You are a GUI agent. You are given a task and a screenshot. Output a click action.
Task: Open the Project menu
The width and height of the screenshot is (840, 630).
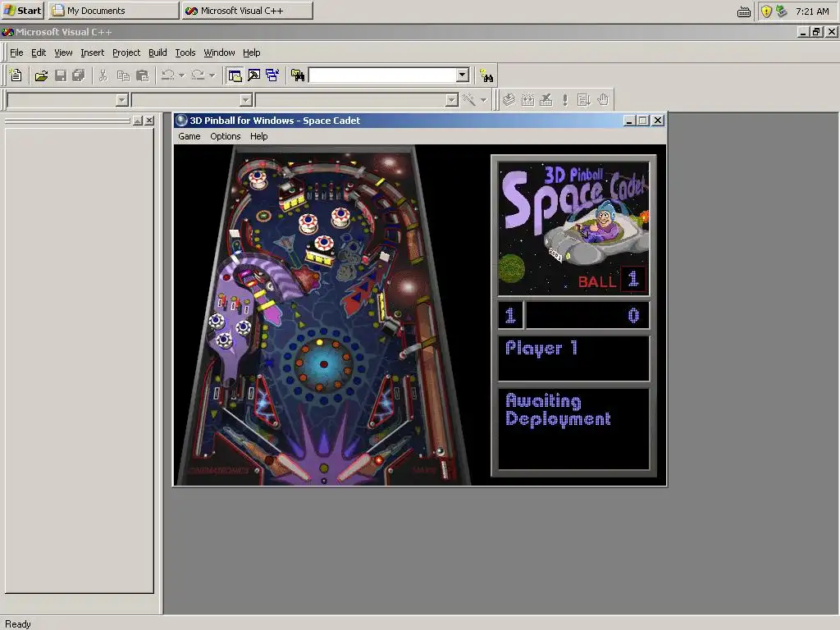coord(126,52)
